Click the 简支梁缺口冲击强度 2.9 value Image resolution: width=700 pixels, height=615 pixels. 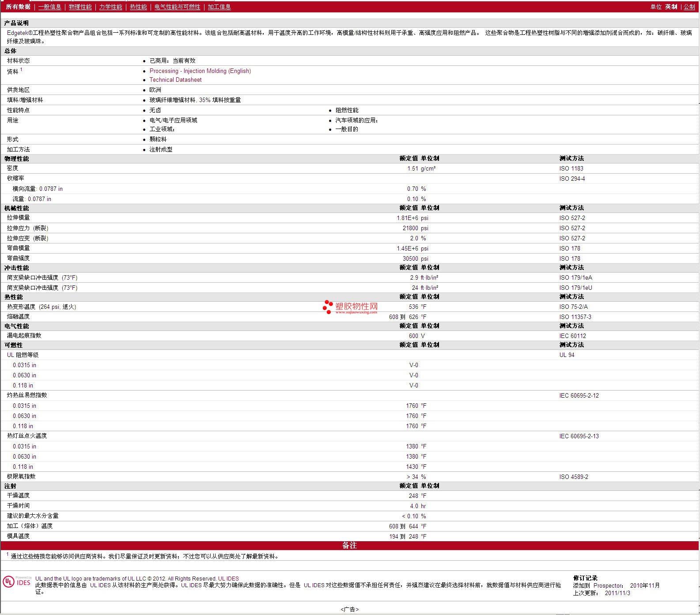[414, 278]
